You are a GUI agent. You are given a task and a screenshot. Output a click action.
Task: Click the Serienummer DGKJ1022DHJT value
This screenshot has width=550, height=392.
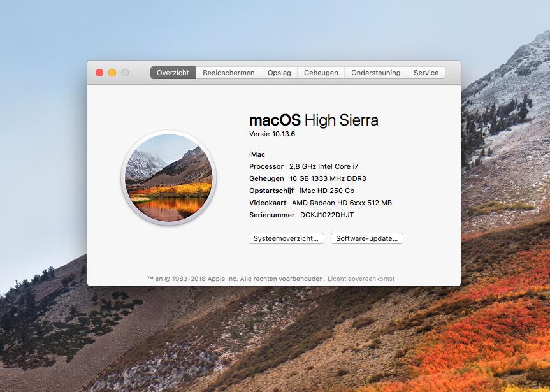point(327,215)
